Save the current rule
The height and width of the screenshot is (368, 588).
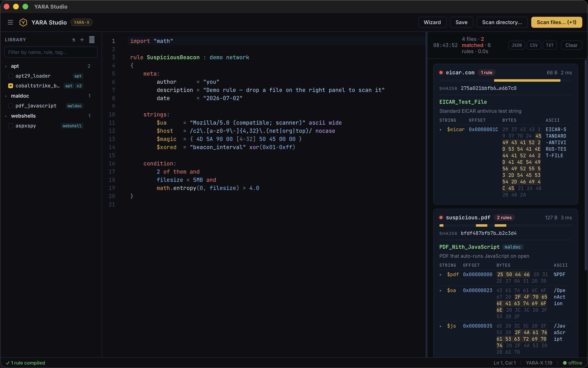point(461,22)
